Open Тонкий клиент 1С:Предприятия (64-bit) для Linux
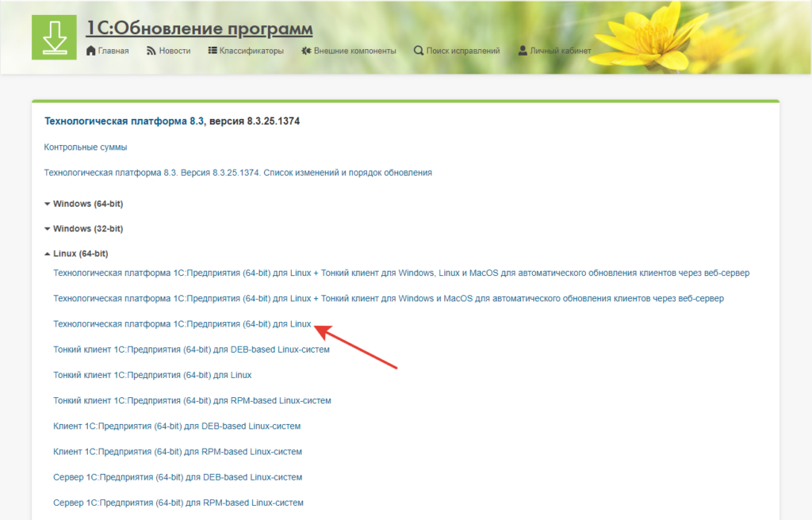The height and width of the screenshot is (520, 812). (x=152, y=375)
